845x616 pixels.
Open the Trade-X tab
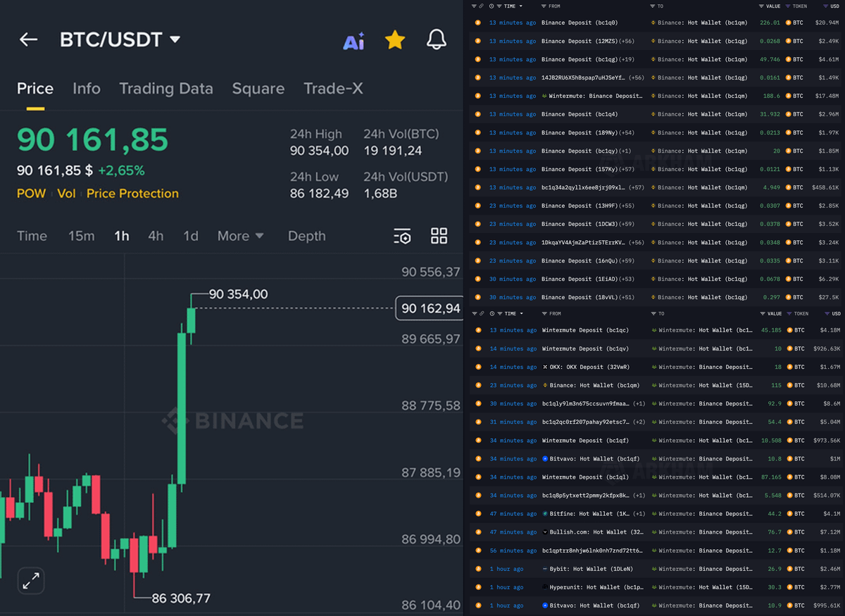(334, 89)
